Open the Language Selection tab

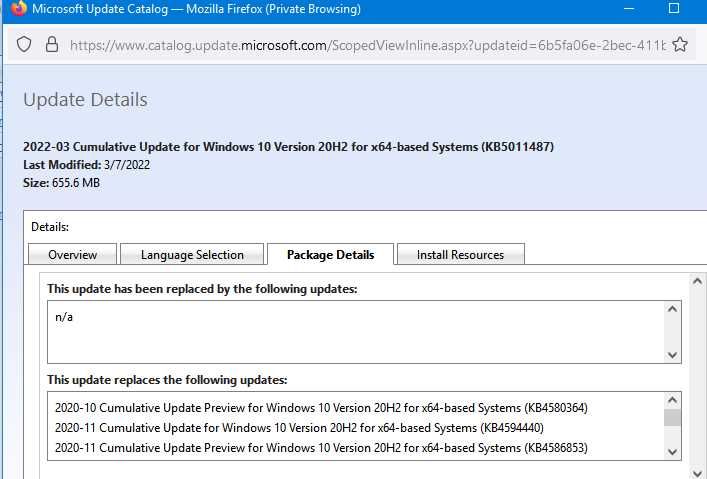coord(192,254)
